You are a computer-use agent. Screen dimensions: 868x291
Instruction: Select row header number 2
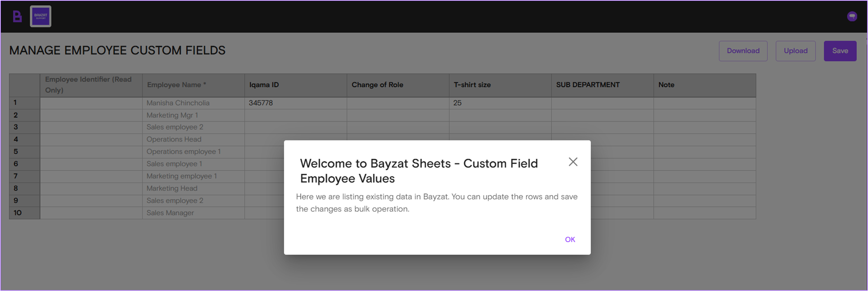point(25,115)
